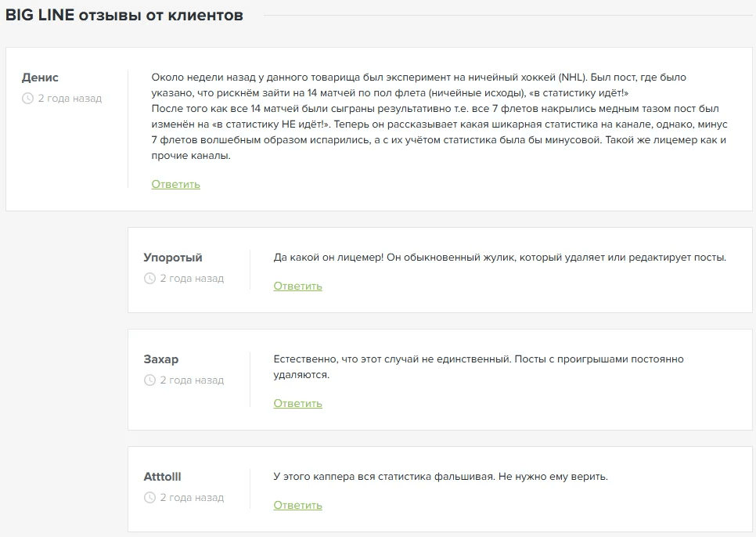756x537 pixels.
Task: Reply to Atttolll's comment via Ответить
Action: 297,505
